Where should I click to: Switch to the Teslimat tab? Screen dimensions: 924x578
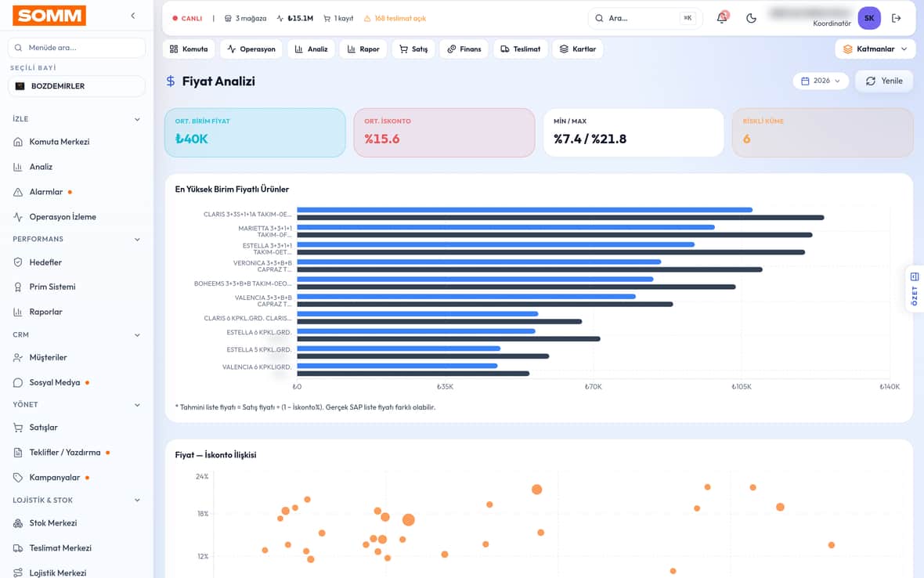pos(521,49)
